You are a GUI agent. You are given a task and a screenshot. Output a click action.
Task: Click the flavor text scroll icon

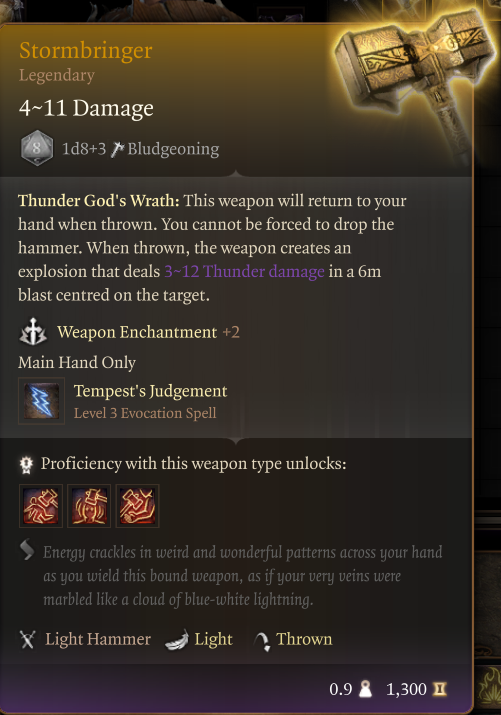click(27, 550)
